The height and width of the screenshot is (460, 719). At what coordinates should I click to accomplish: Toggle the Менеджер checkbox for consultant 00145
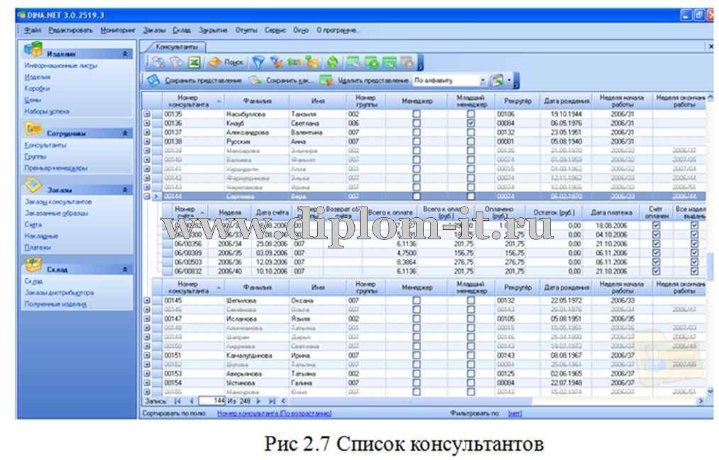pyautogui.click(x=416, y=300)
